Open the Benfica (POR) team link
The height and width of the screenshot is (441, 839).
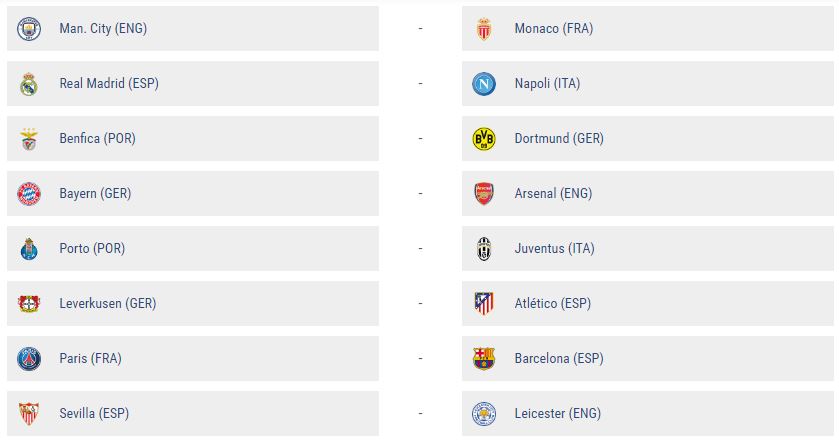pyautogui.click(x=97, y=139)
